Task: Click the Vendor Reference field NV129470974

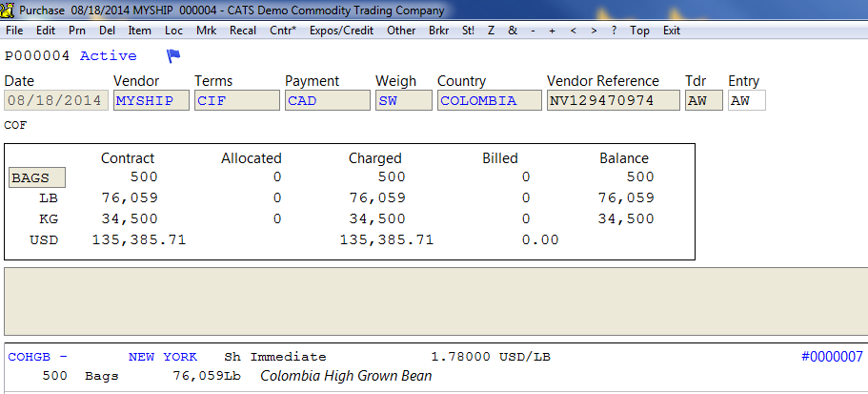Action: (x=613, y=100)
